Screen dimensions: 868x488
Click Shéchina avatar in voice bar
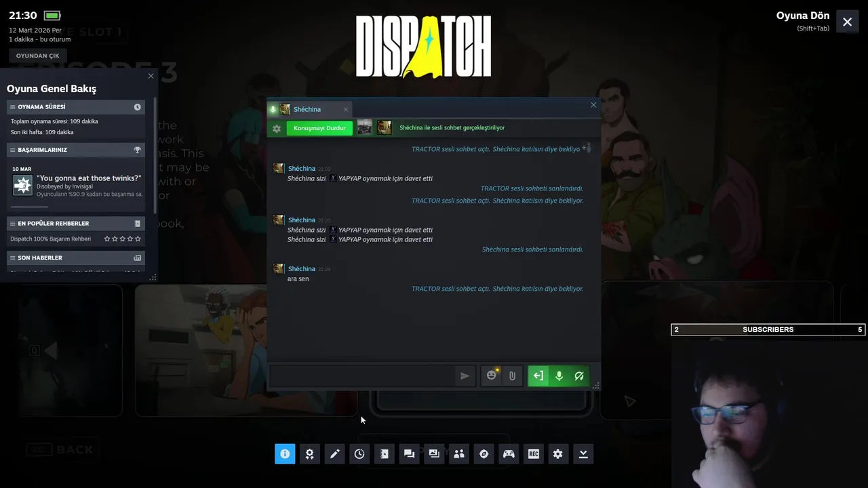click(384, 127)
